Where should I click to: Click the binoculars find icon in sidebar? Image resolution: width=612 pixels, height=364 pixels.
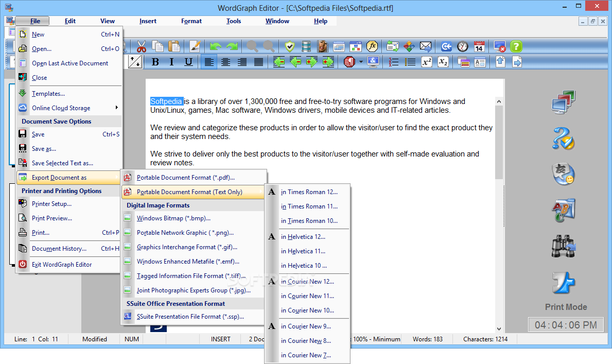[x=563, y=246]
